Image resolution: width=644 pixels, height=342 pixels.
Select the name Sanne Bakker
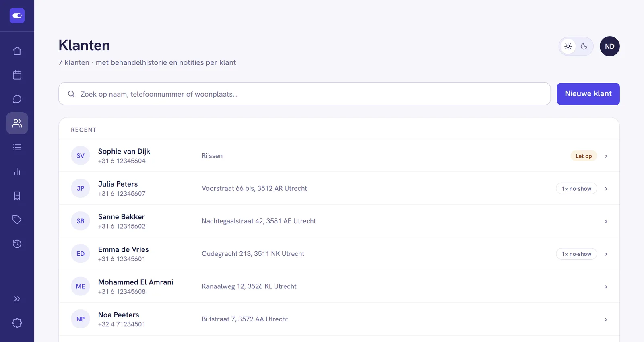click(x=122, y=216)
